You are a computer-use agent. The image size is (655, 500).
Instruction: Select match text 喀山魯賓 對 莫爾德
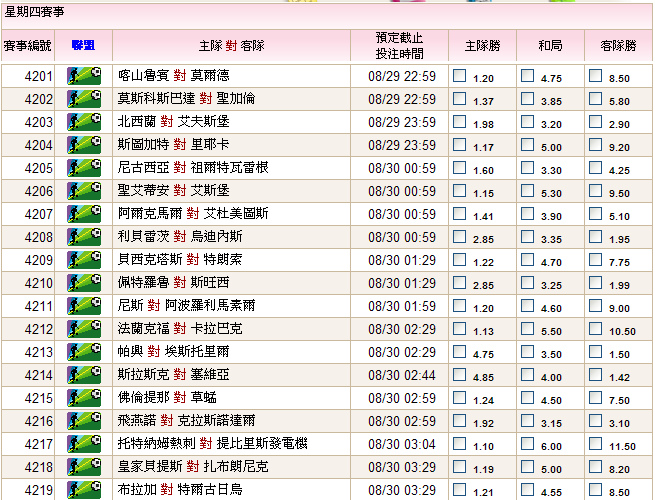[x=173, y=76]
